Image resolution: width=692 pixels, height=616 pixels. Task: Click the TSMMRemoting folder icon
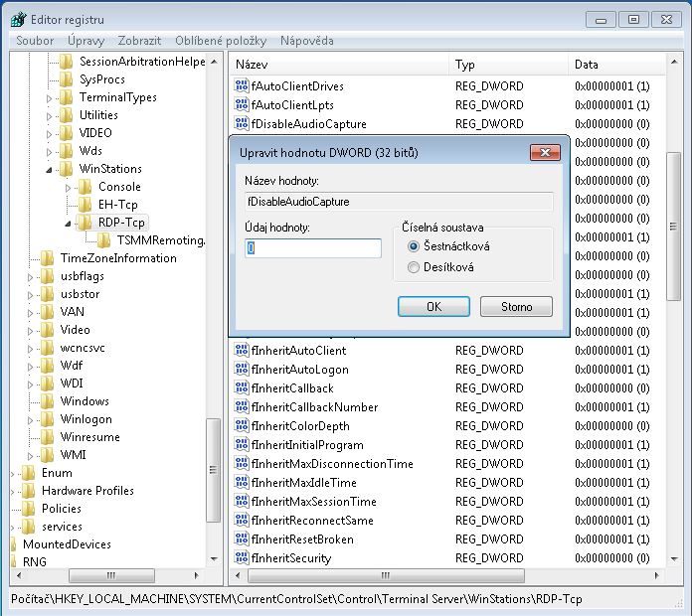coord(103,240)
